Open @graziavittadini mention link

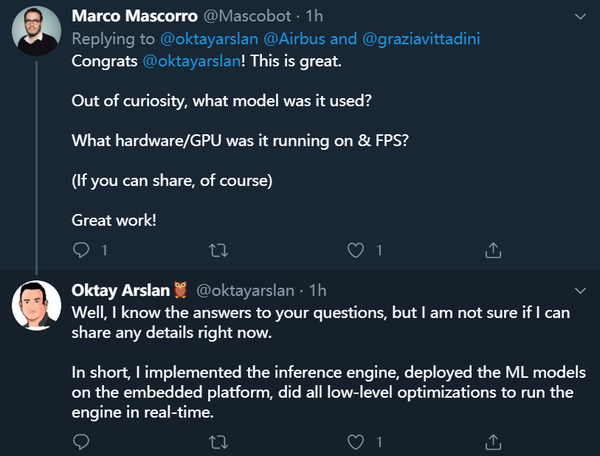pos(421,39)
